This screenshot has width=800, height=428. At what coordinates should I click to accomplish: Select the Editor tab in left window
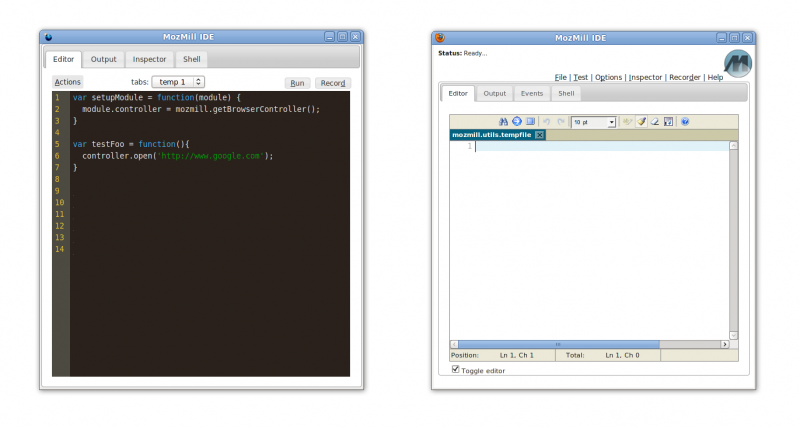(x=63, y=59)
